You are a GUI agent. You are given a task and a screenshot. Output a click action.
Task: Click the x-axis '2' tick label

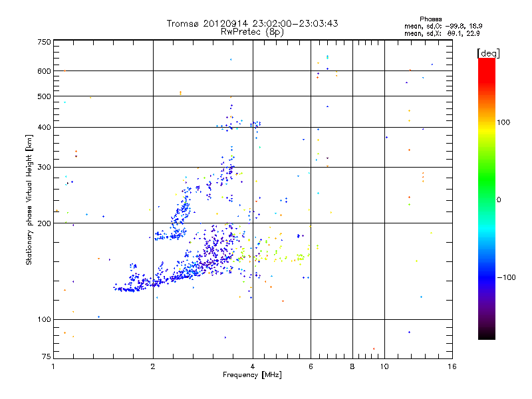point(153,366)
